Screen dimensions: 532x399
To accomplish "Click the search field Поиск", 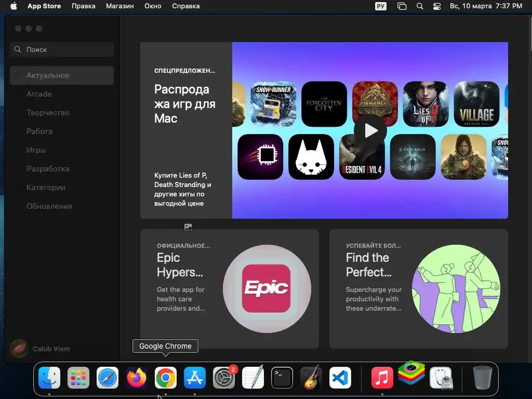I will [62, 49].
